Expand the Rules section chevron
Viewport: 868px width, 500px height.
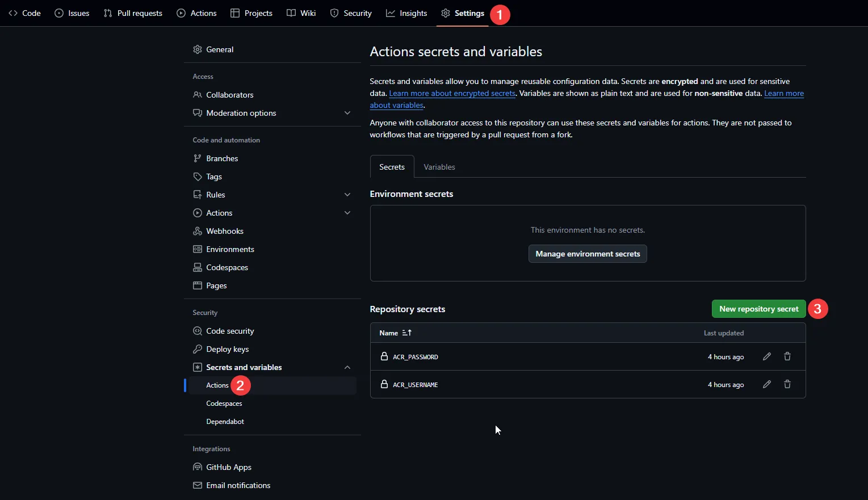[347, 195]
